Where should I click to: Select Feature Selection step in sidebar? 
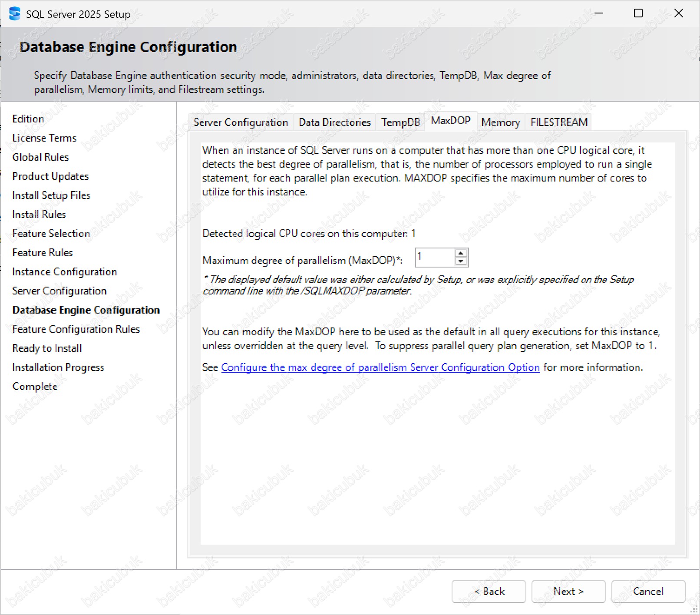(51, 234)
